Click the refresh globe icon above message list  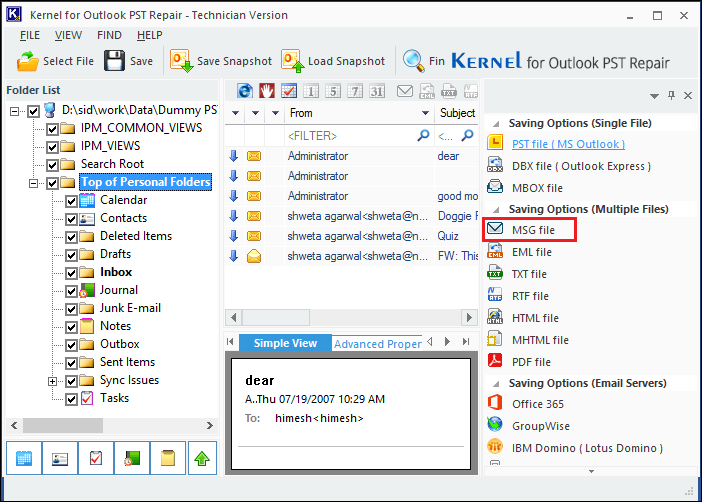pyautogui.click(x=244, y=91)
